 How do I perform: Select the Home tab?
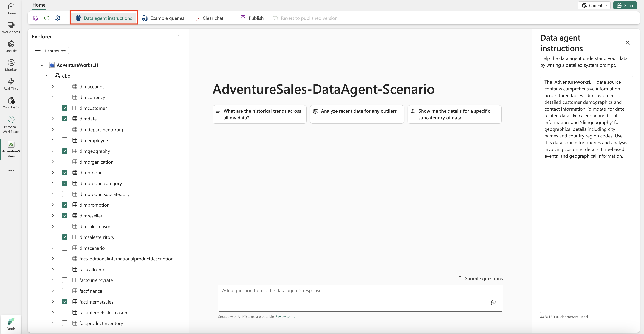click(39, 5)
